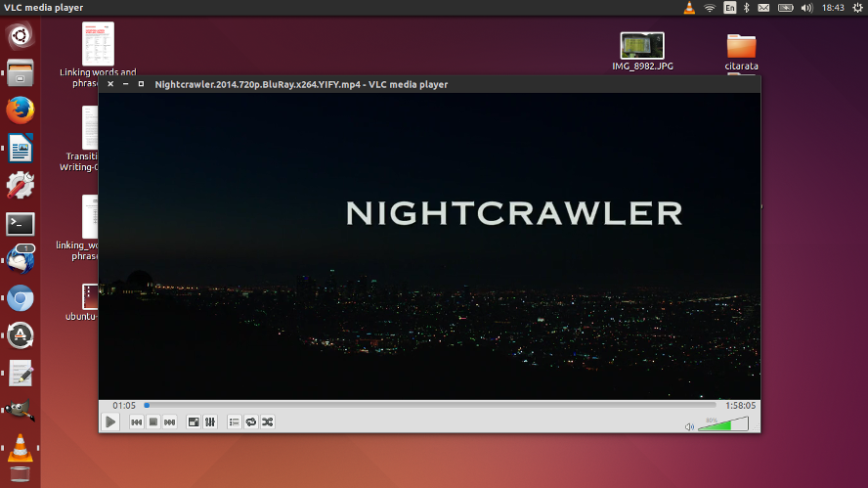Toggle fullscreen video mode button

pos(194,422)
